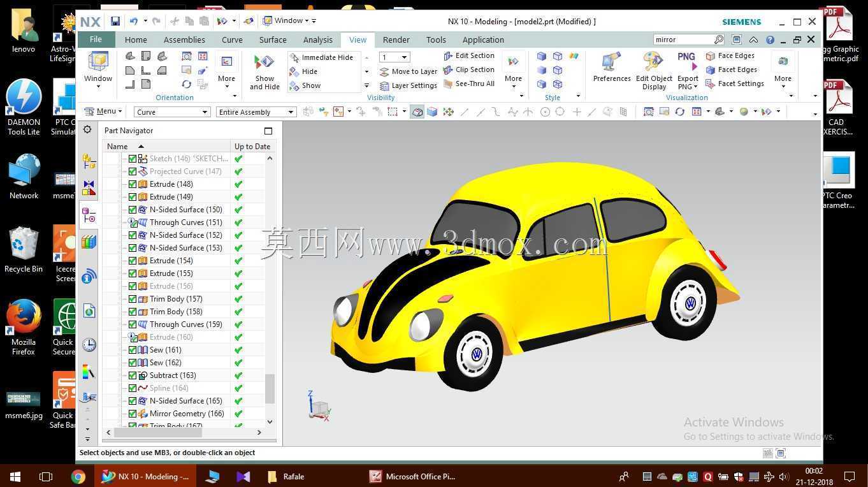Open Layer Settings

pos(408,85)
